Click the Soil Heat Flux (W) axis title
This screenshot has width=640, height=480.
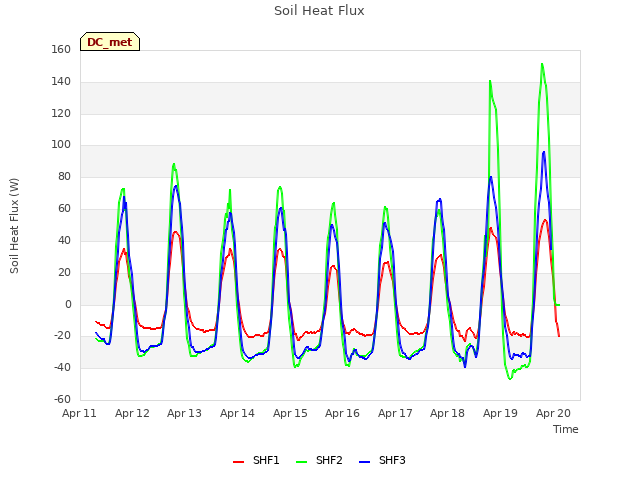click(14, 226)
